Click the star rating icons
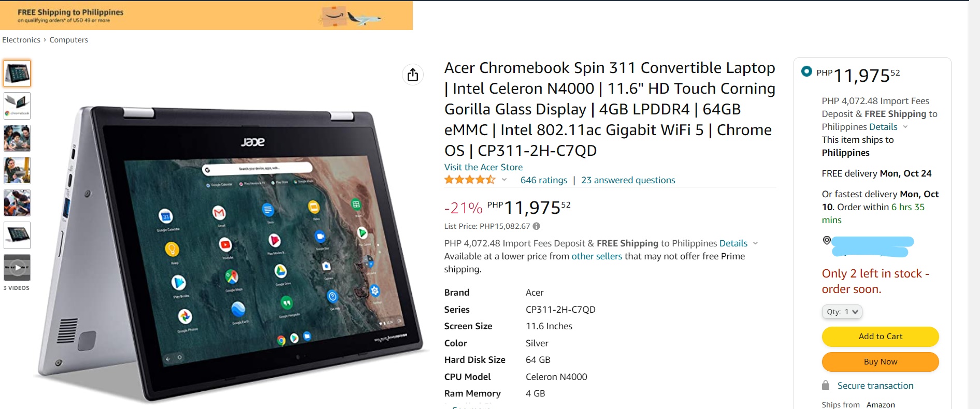Viewport: 980px width, 409px height. [x=470, y=180]
